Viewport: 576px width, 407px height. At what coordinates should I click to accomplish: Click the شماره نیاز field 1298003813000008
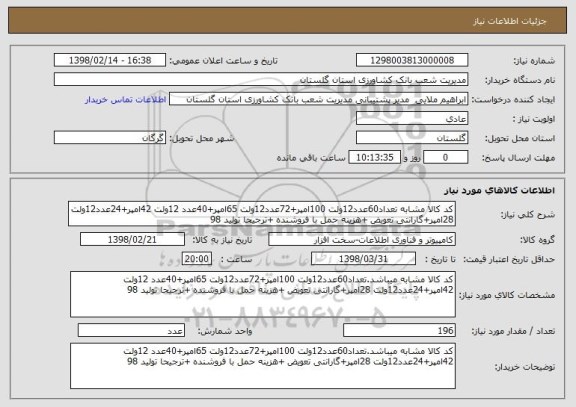tap(412, 60)
